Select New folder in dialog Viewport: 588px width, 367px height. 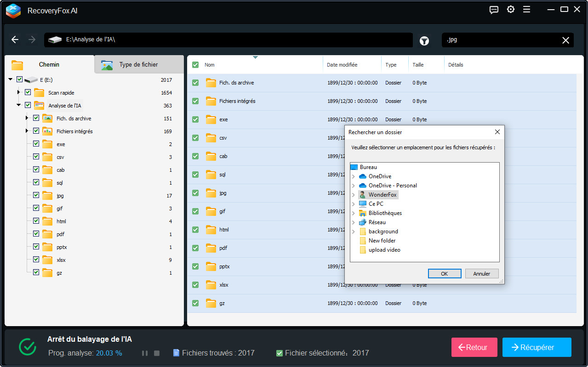382,241
